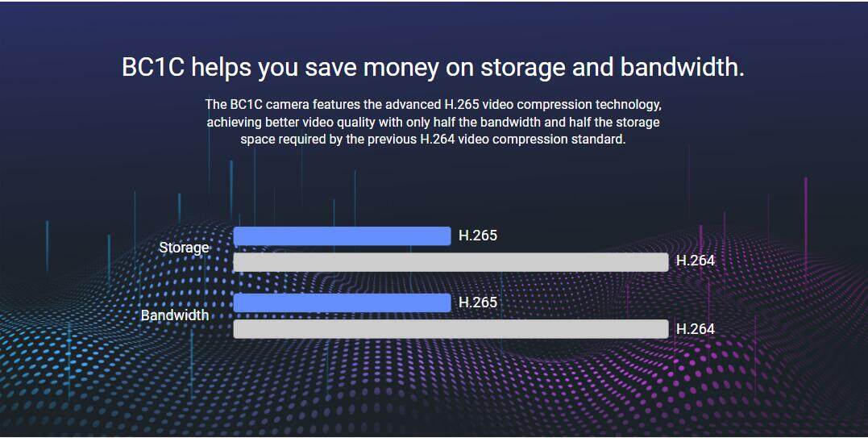The image size is (868, 438).
Task: Click the middle description line about half bandwidth
Action: click(433, 122)
